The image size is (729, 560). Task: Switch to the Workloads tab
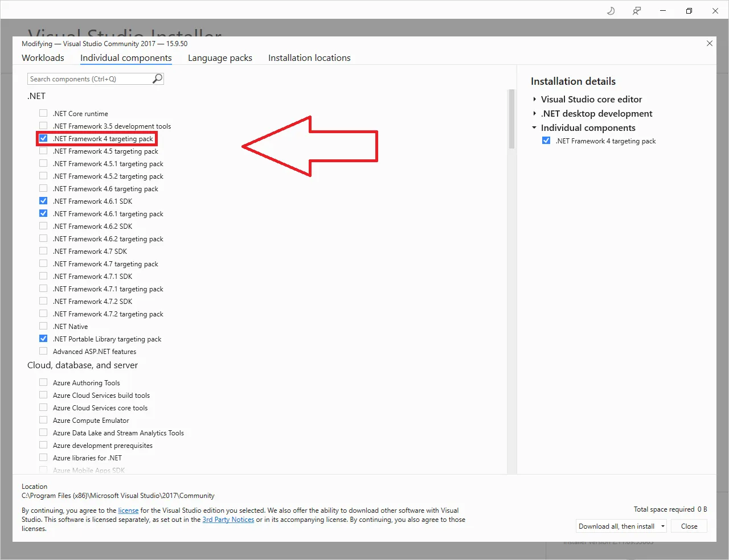coord(43,58)
